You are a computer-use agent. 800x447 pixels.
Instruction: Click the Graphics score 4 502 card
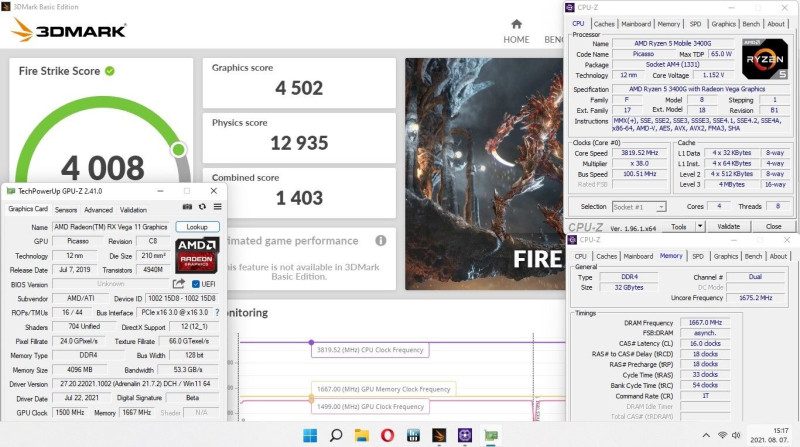(x=299, y=83)
